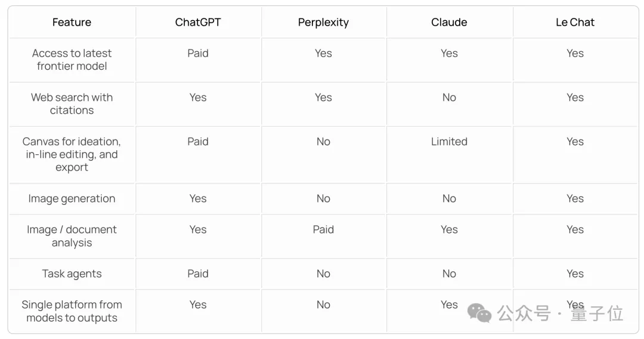Click the 'Web search with citations' row label
The width and height of the screenshot is (644, 339).
point(72,104)
